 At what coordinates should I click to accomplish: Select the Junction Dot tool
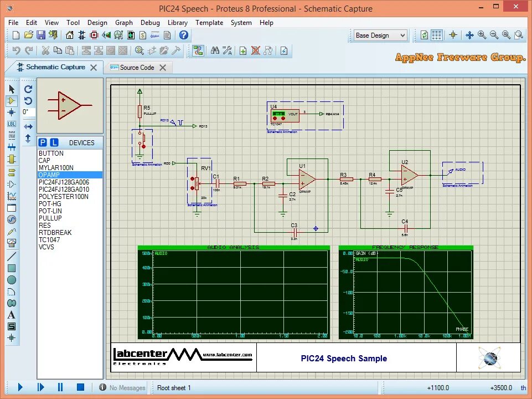[12, 112]
